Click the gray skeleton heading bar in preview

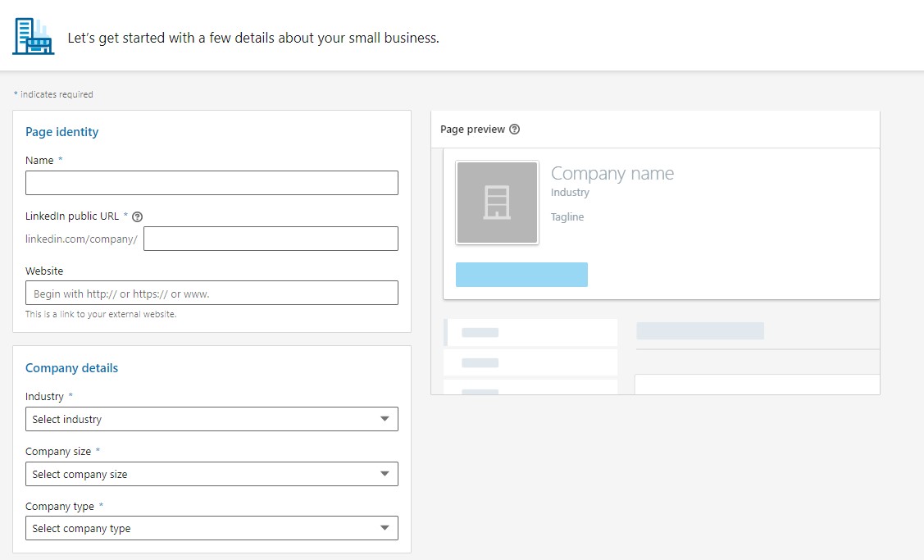[x=699, y=331]
